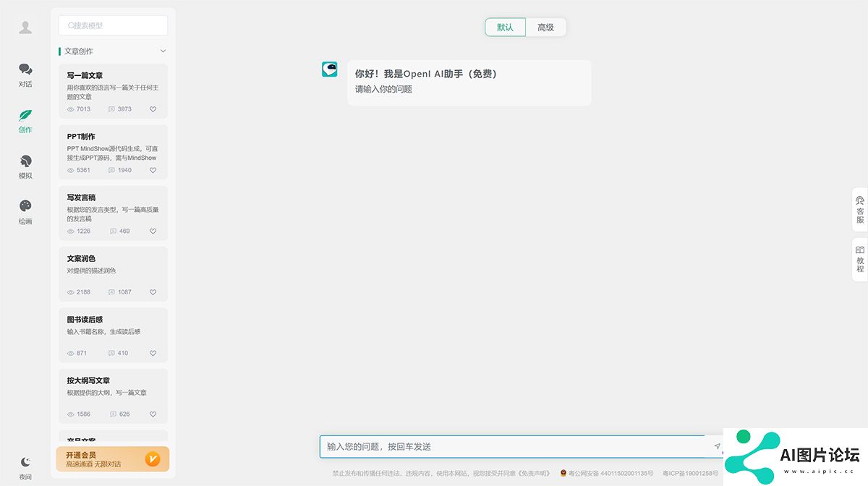Click comment icon on PPT制作 card
This screenshot has height=486, width=868.
coord(111,171)
